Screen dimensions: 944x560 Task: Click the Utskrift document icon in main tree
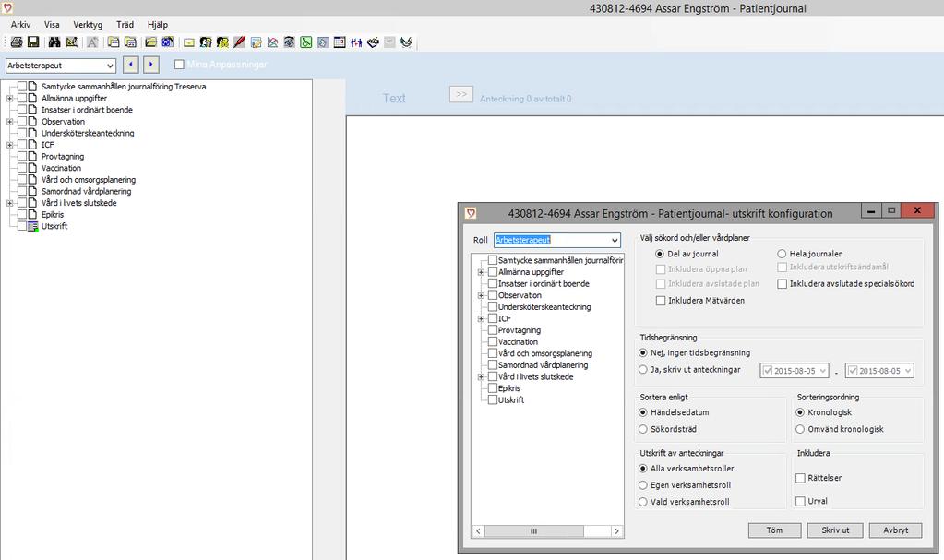(33, 226)
